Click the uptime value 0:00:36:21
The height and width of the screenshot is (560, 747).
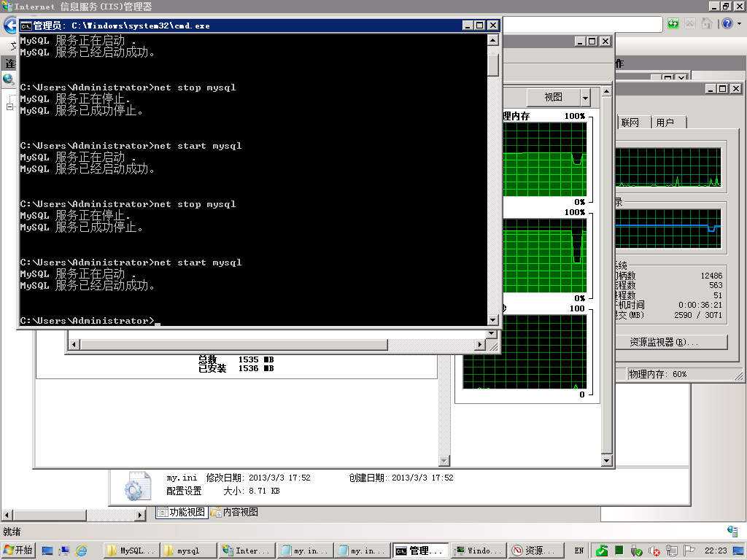[700, 305]
